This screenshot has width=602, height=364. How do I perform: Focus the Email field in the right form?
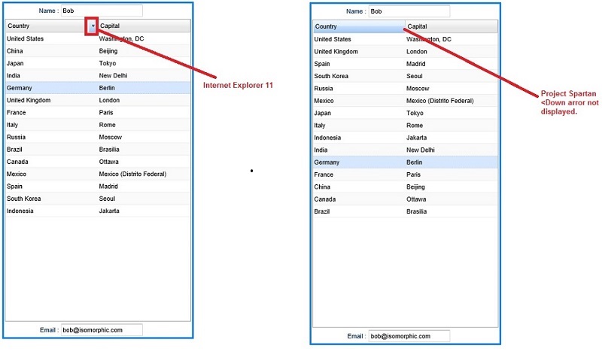pyautogui.click(x=409, y=335)
